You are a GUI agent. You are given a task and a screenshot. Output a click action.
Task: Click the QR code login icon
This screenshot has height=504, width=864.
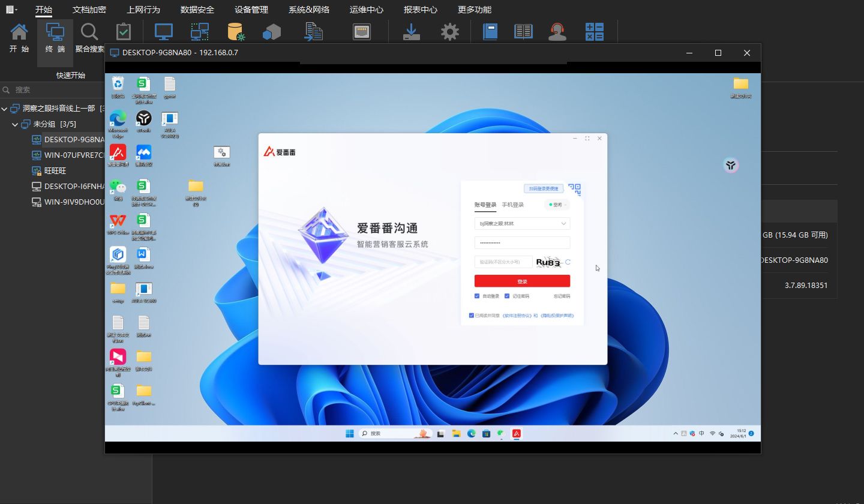575,190
